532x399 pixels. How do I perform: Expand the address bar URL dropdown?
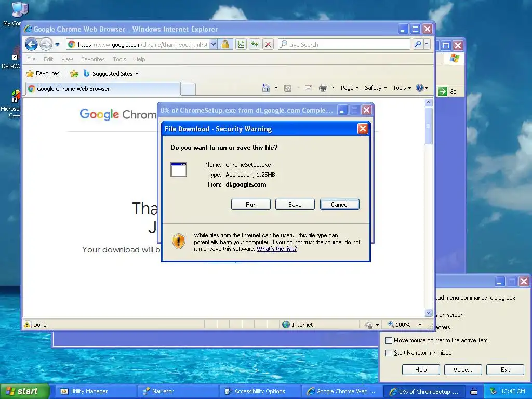pos(213,44)
